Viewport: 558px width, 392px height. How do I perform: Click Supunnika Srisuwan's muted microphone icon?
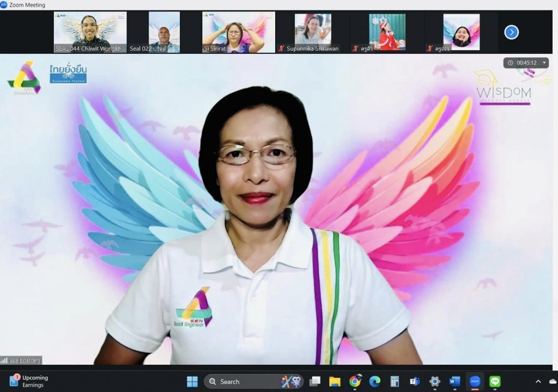282,48
